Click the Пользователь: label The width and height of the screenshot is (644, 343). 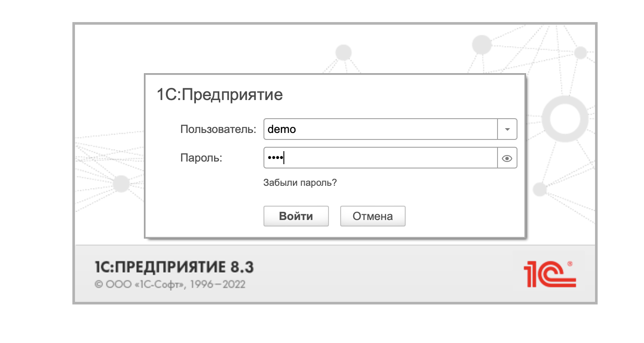218,129
